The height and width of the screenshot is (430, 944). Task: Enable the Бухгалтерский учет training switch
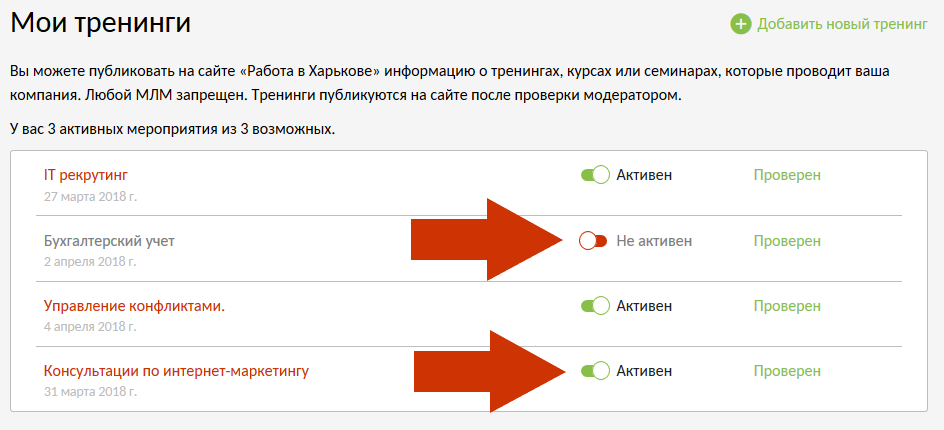click(593, 241)
